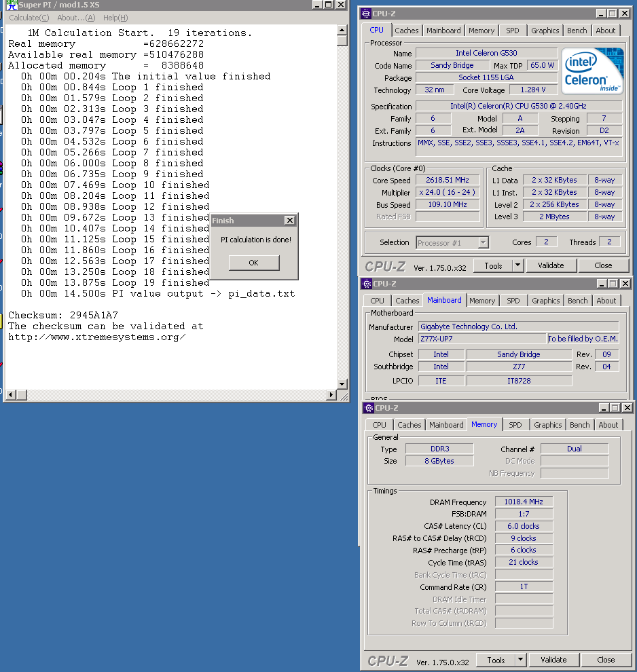
Task: Click Close button in top CPU-Z window
Action: (x=603, y=265)
